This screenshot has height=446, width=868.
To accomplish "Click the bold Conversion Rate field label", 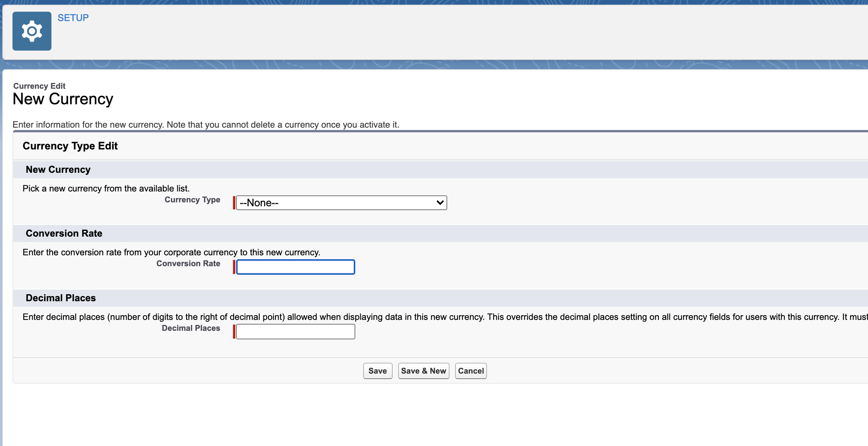I will [x=188, y=263].
